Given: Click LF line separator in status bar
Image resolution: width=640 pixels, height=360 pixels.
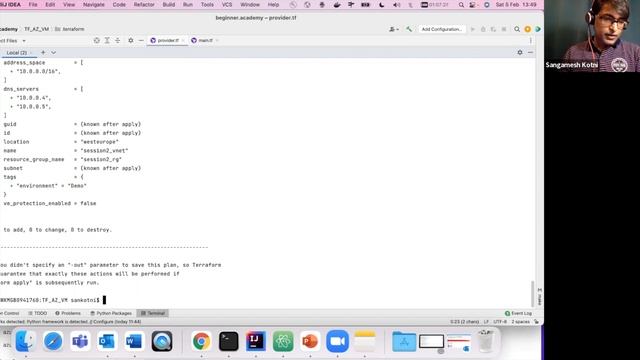Looking at the screenshot, I should click(486, 322).
